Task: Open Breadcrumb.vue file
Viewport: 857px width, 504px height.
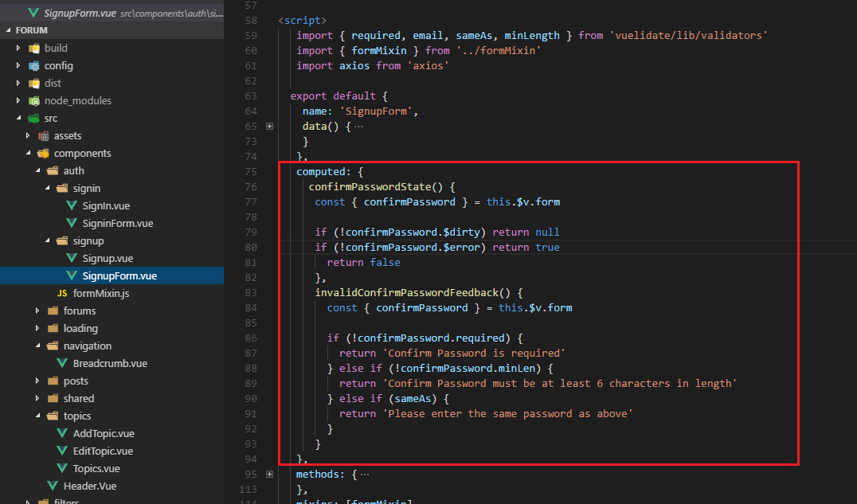Action: 110,363
